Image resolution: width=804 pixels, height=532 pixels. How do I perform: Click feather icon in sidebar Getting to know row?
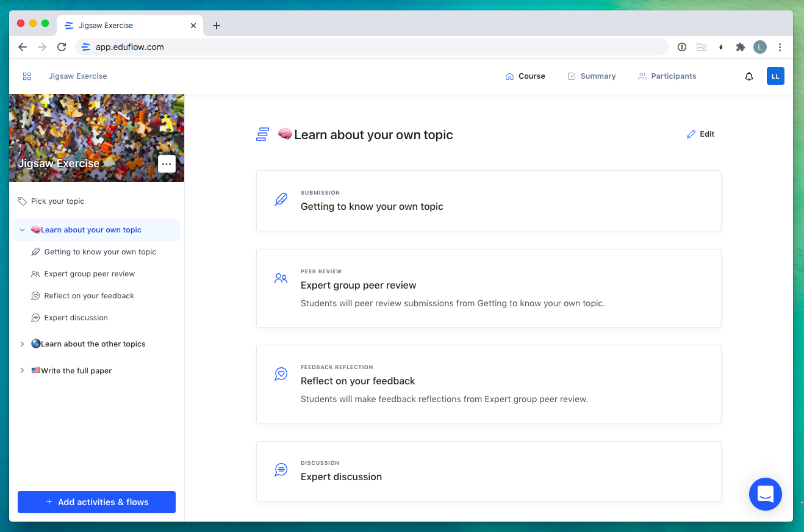point(35,252)
